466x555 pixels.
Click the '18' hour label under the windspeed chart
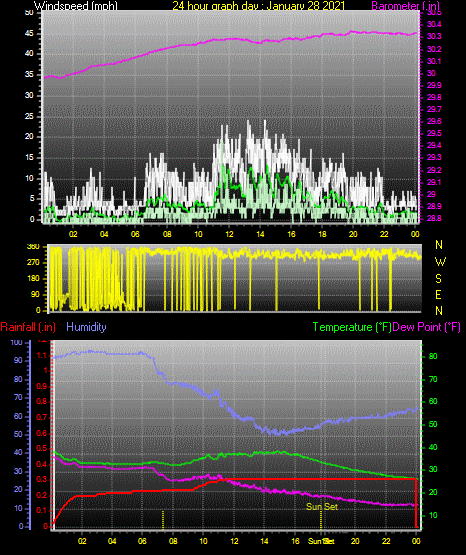coord(322,234)
